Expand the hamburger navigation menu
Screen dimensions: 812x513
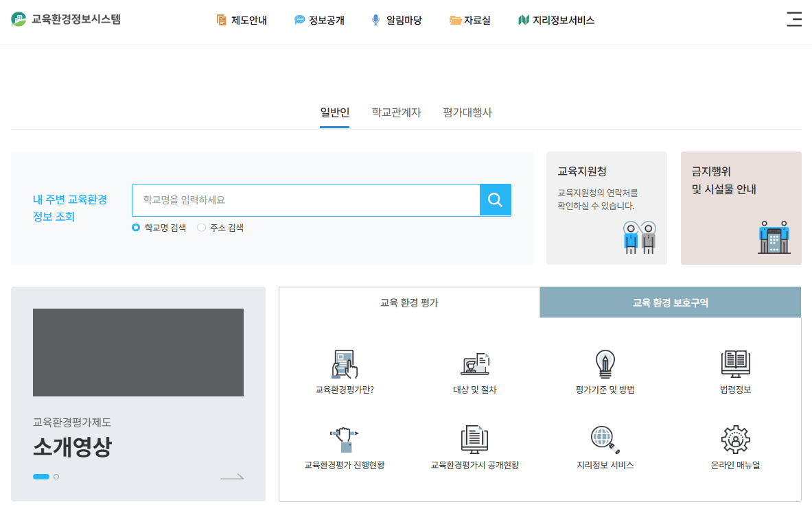tap(795, 19)
